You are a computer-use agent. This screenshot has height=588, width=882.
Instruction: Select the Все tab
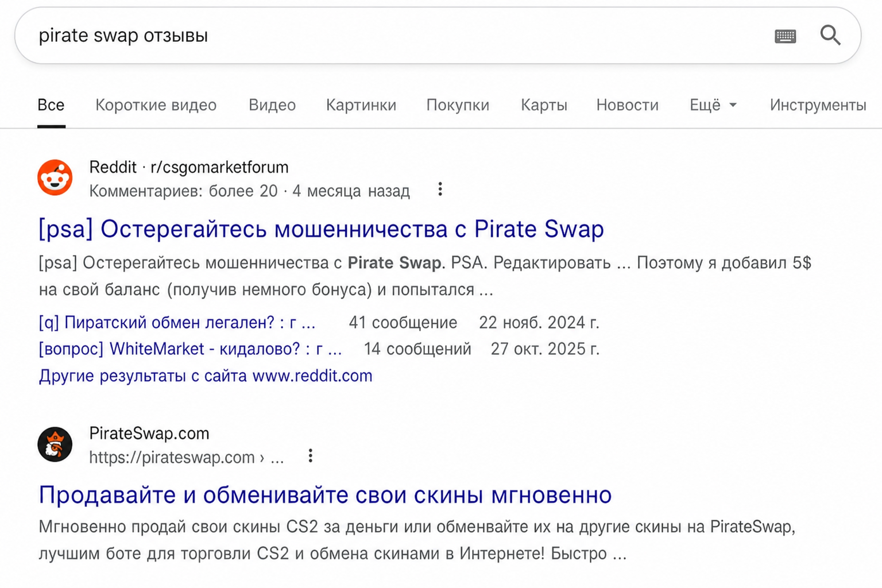(x=51, y=105)
